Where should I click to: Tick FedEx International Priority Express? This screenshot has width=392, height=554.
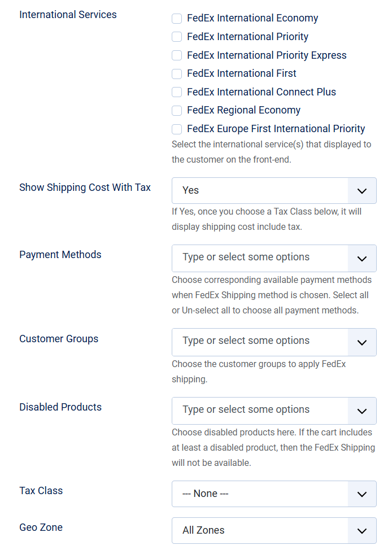click(177, 55)
